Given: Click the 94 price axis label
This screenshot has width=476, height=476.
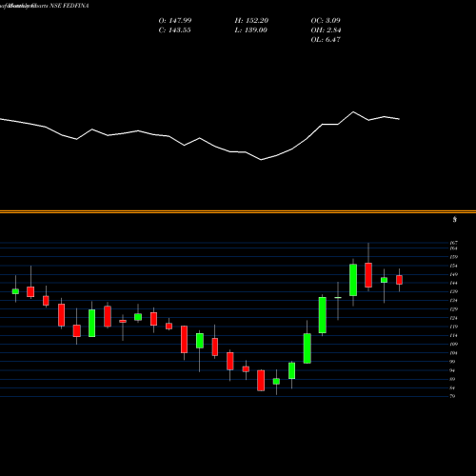Looking at the screenshot, I should (453, 370).
